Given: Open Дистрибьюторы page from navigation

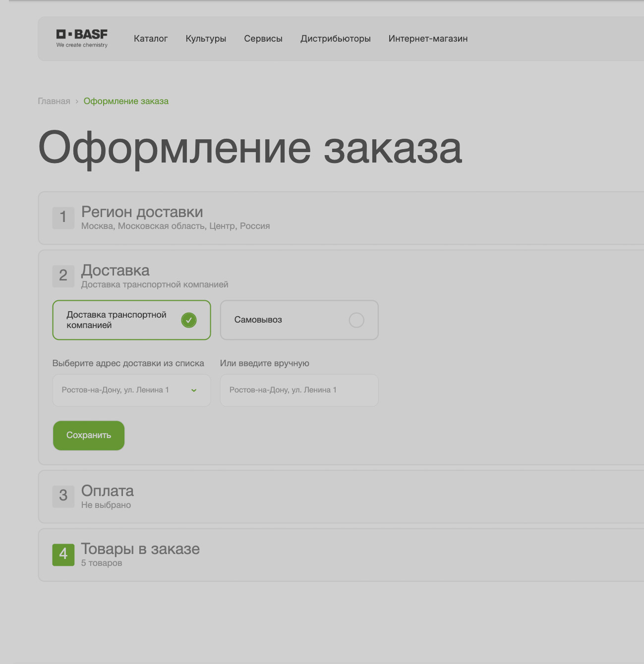Looking at the screenshot, I should 335,39.
